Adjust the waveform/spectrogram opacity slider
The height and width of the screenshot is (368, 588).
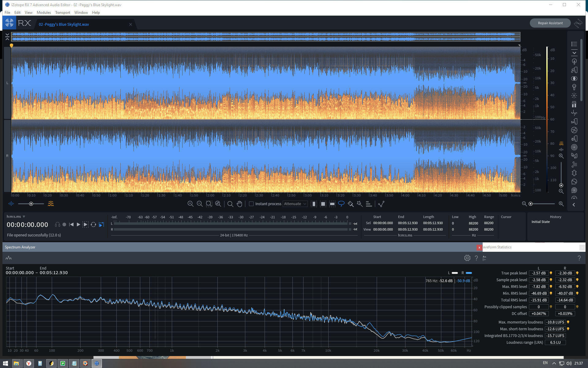tap(31, 204)
